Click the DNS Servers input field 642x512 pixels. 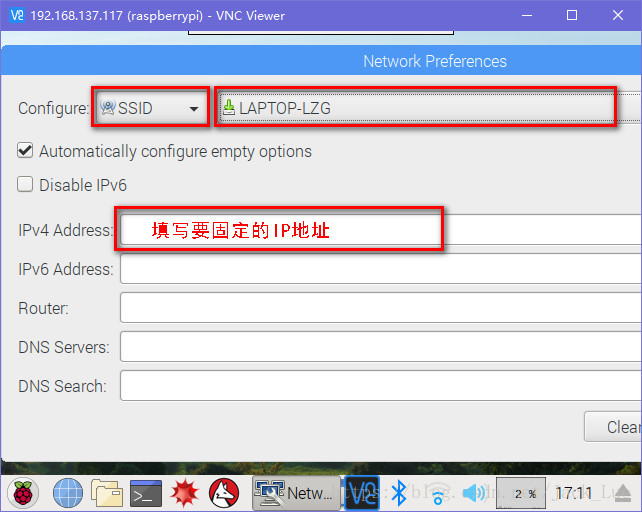pyautogui.click(x=381, y=347)
